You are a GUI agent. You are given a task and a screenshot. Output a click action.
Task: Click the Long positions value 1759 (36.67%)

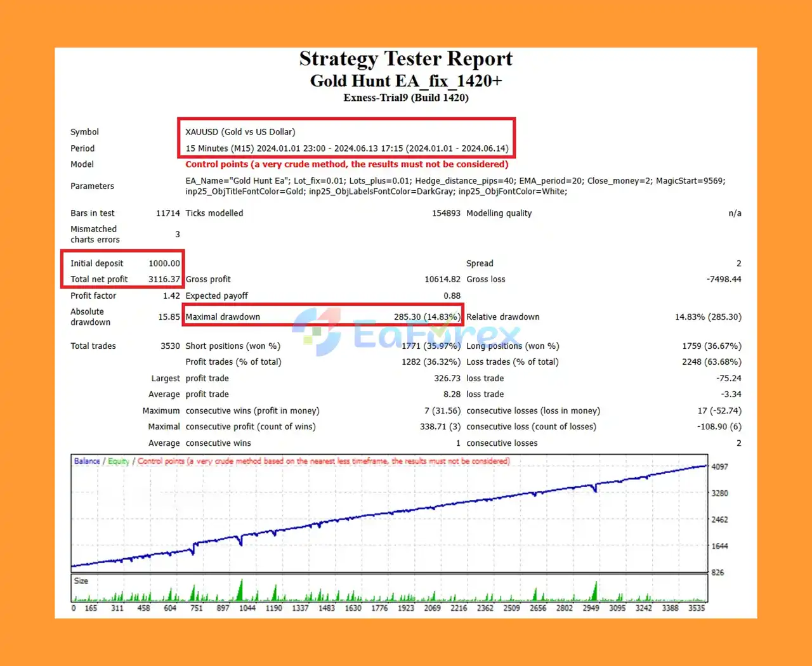[x=712, y=346]
